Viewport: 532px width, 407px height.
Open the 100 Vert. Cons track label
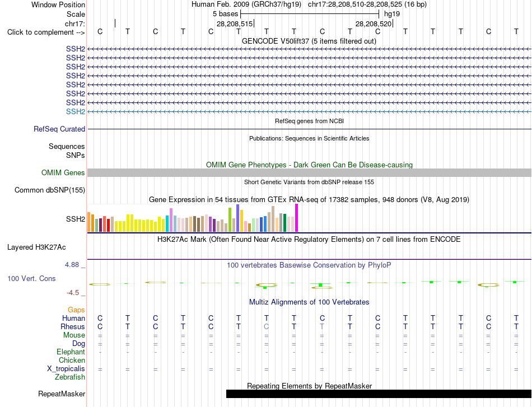pyautogui.click(x=31, y=278)
